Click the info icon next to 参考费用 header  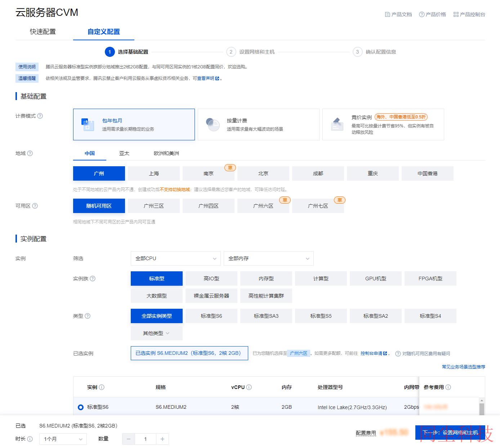coord(448,387)
